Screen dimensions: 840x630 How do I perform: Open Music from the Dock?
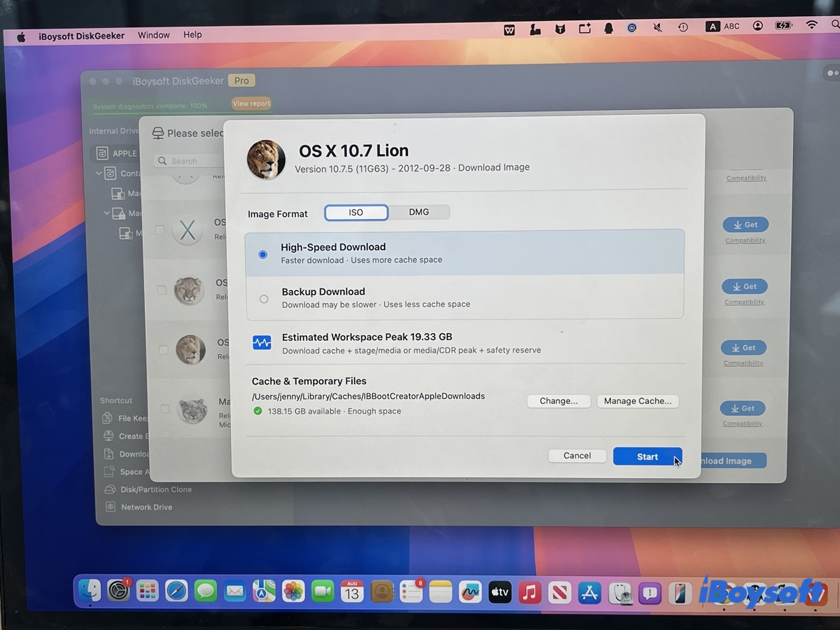(x=530, y=593)
